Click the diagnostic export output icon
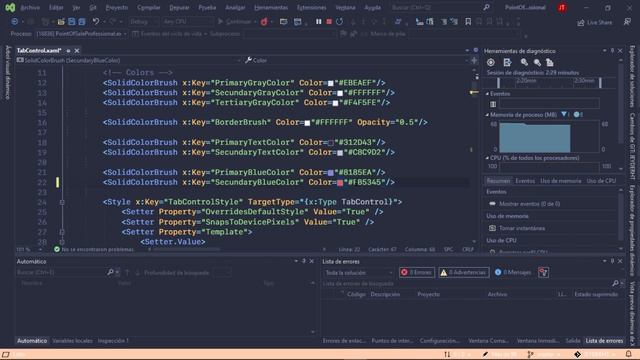The width and height of the screenshot is (640, 360). point(507,62)
